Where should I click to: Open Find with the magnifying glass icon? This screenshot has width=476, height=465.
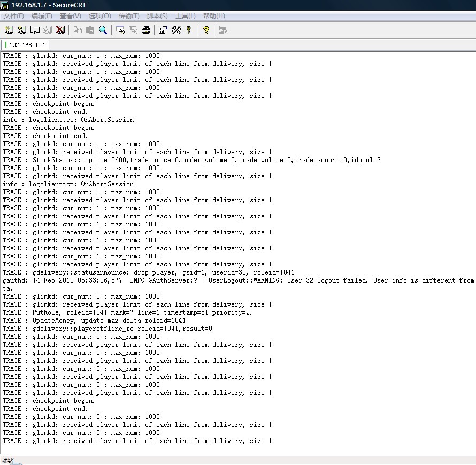tap(103, 30)
